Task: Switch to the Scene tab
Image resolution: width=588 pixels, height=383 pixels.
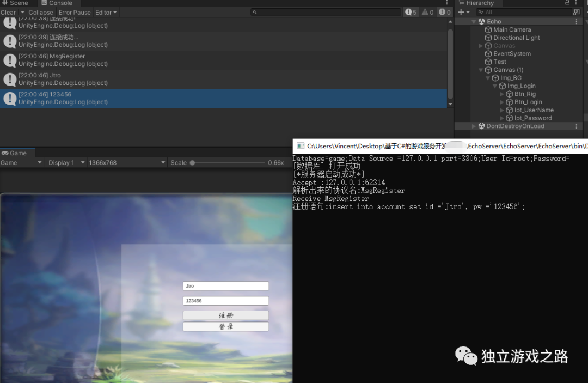Action: tap(15, 3)
